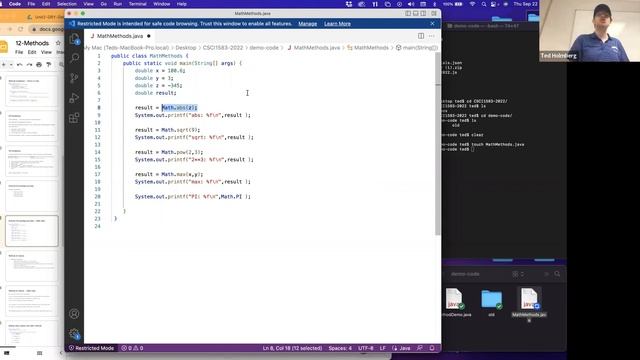This screenshot has width=640, height=360.
Task: Click the Wi-Fi icon in menu bar
Action: click(473, 4)
